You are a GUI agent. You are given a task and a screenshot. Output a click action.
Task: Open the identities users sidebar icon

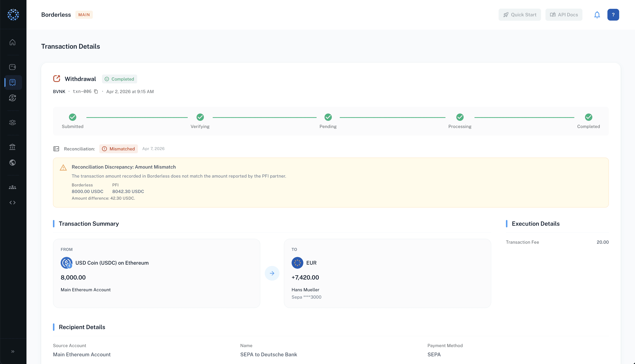13,122
